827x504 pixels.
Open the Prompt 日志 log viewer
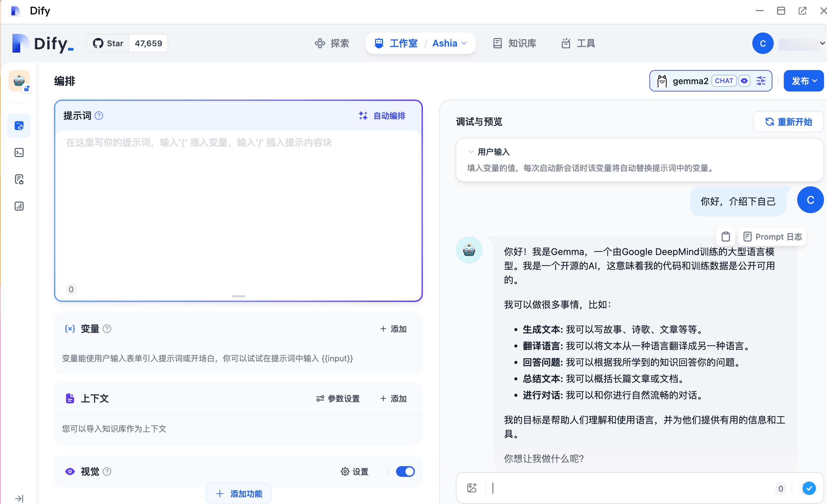(772, 236)
